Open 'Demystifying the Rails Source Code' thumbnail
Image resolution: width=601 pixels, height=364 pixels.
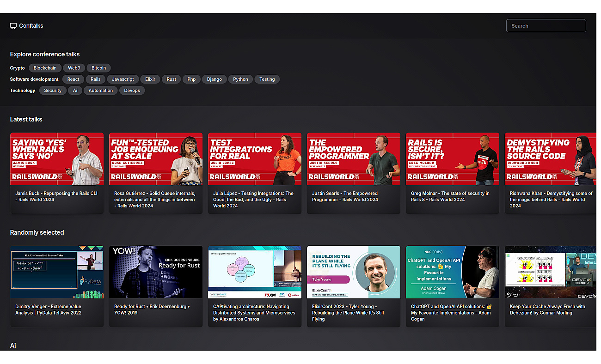pos(551,159)
